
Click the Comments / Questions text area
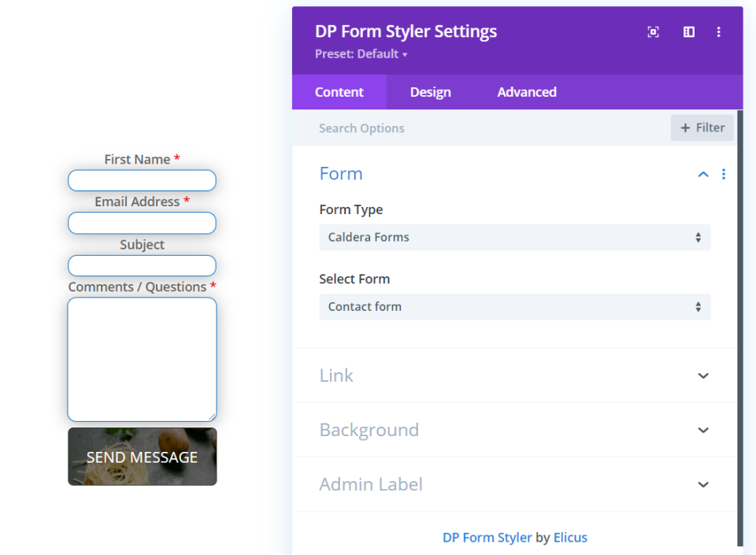coord(143,360)
